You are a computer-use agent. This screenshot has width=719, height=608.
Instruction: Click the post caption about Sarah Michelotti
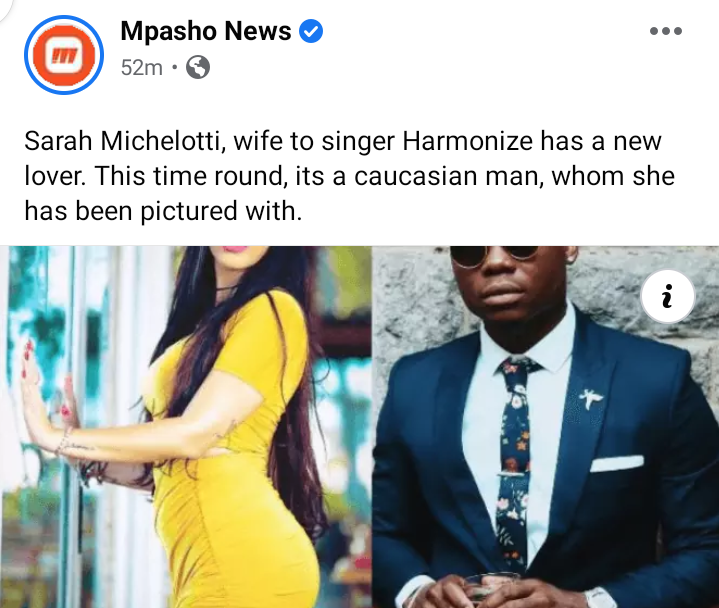pyautogui.click(x=349, y=176)
